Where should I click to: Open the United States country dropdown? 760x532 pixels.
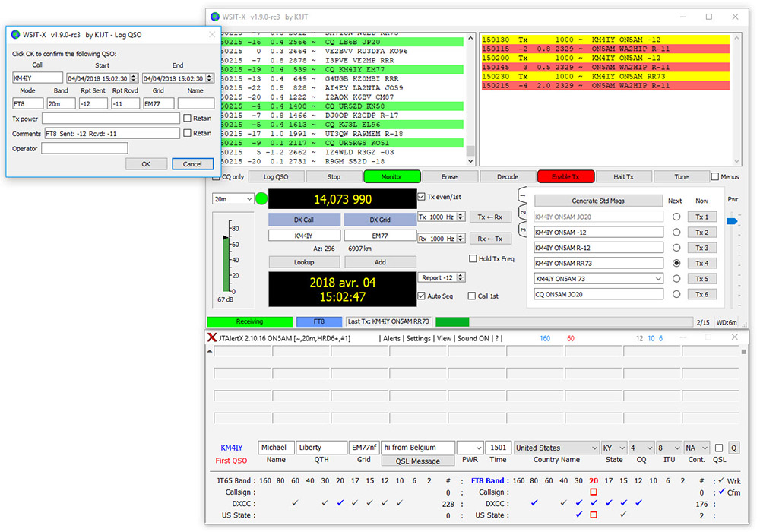pyautogui.click(x=556, y=448)
